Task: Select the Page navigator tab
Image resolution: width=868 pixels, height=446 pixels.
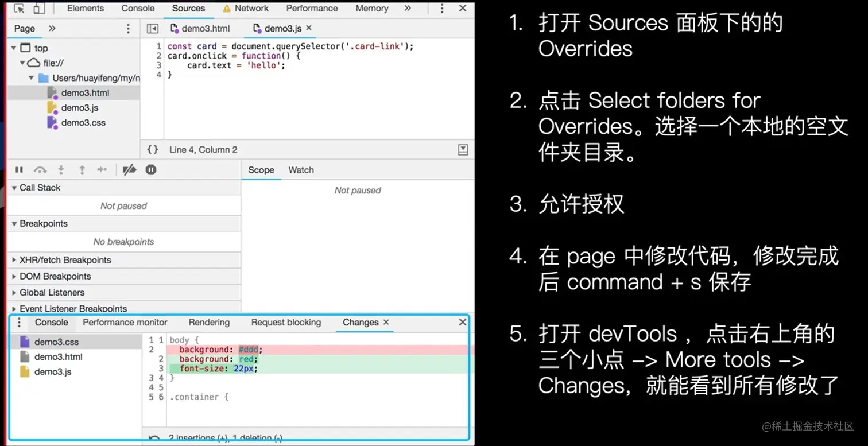Action: click(x=25, y=29)
